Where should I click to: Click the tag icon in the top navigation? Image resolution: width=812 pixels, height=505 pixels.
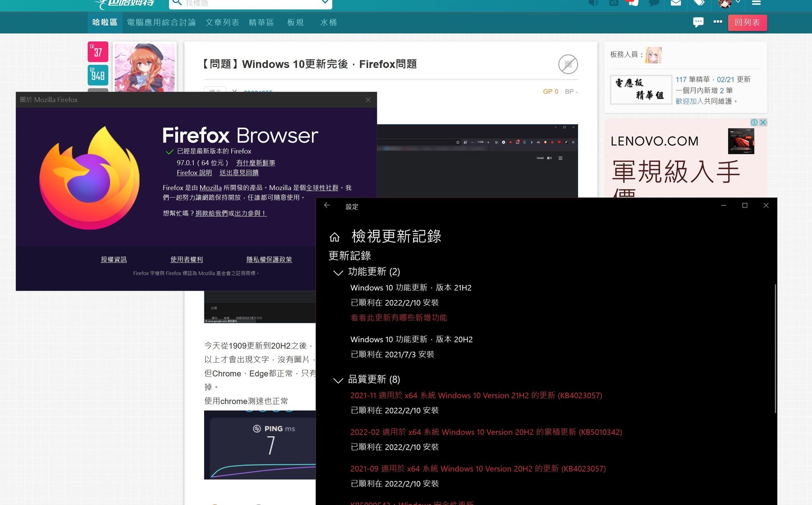699,3
